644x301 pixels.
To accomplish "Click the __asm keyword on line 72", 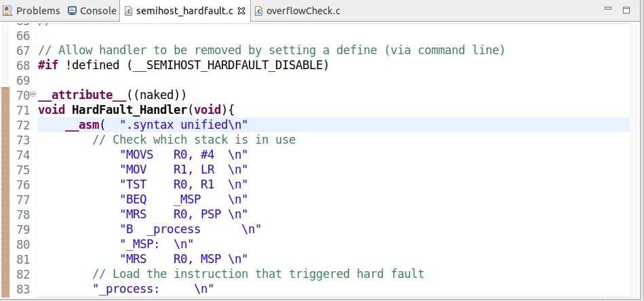I will pos(82,125).
